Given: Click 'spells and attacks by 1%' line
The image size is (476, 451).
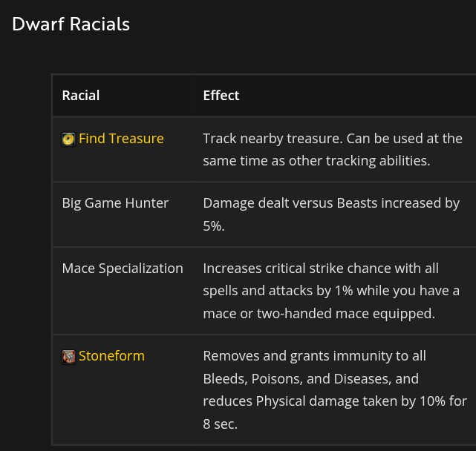Looking at the screenshot, I should [x=331, y=291].
